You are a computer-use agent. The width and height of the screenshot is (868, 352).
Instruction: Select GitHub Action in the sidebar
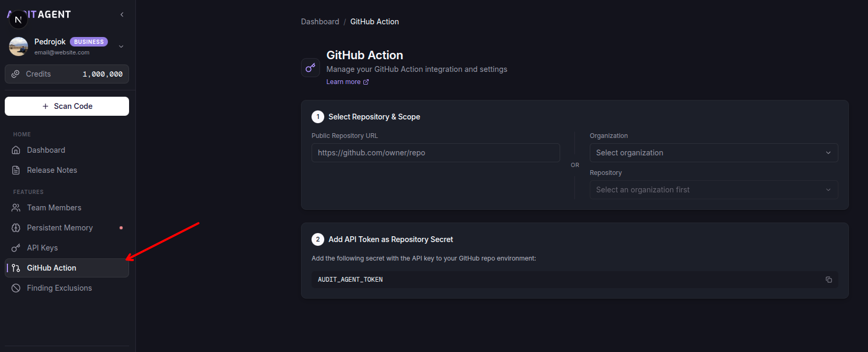(67, 268)
